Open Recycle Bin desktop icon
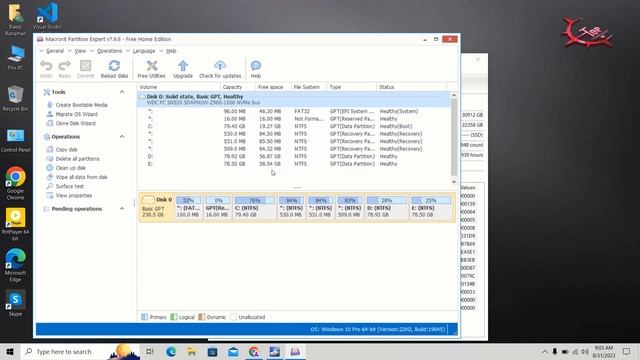Image resolution: width=640 pixels, height=360 pixels. (16, 98)
